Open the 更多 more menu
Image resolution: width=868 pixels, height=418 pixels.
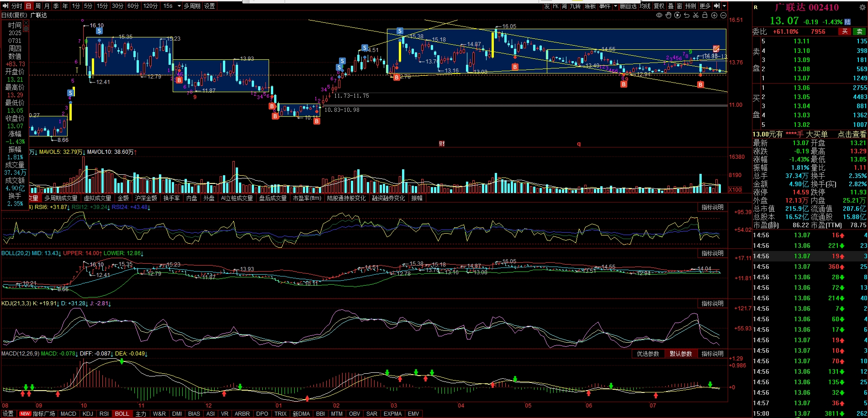click(x=705, y=6)
